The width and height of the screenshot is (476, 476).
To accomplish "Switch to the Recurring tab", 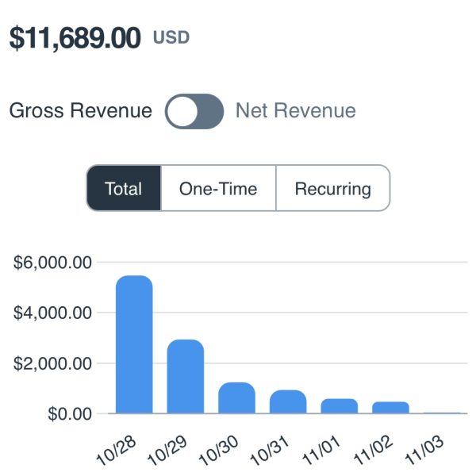I will click(332, 189).
